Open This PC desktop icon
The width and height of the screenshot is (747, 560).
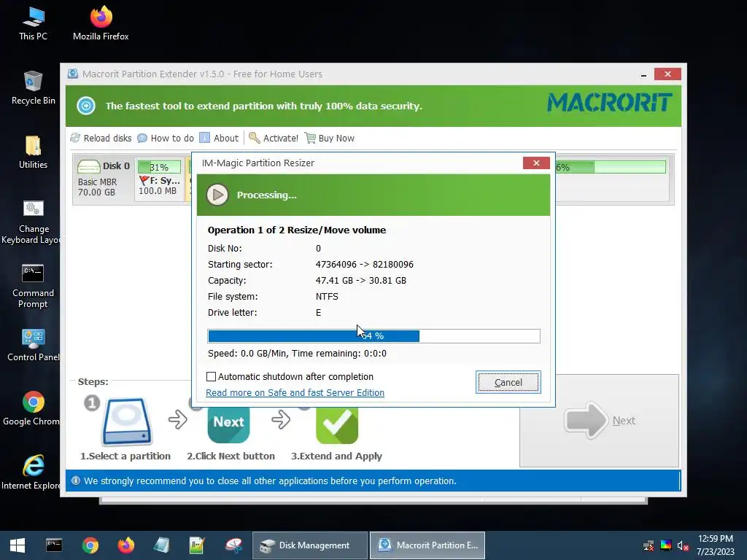pyautogui.click(x=33, y=23)
